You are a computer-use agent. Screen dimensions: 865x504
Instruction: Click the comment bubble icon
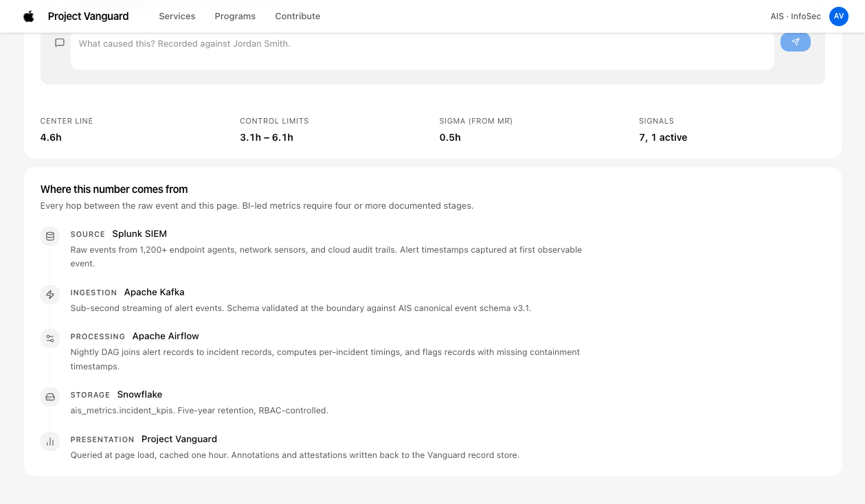60,43
